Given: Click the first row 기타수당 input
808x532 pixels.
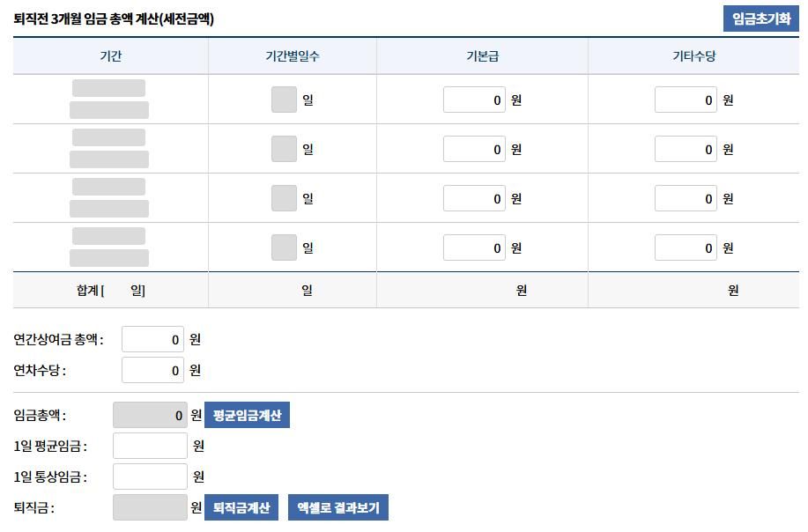Looking at the screenshot, I should point(686,100).
